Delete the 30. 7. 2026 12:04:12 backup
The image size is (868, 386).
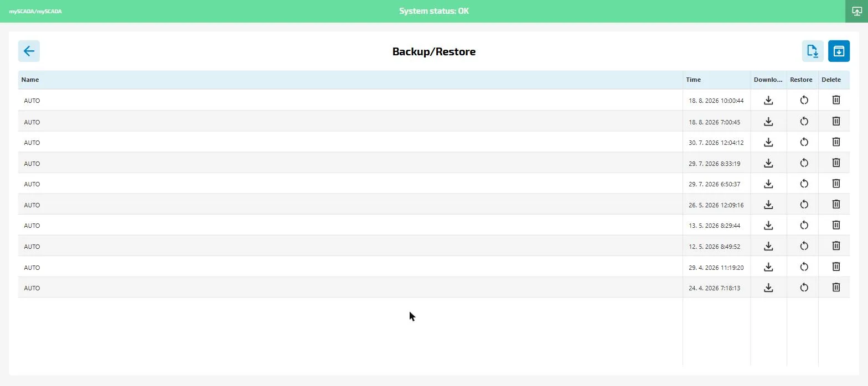836,142
